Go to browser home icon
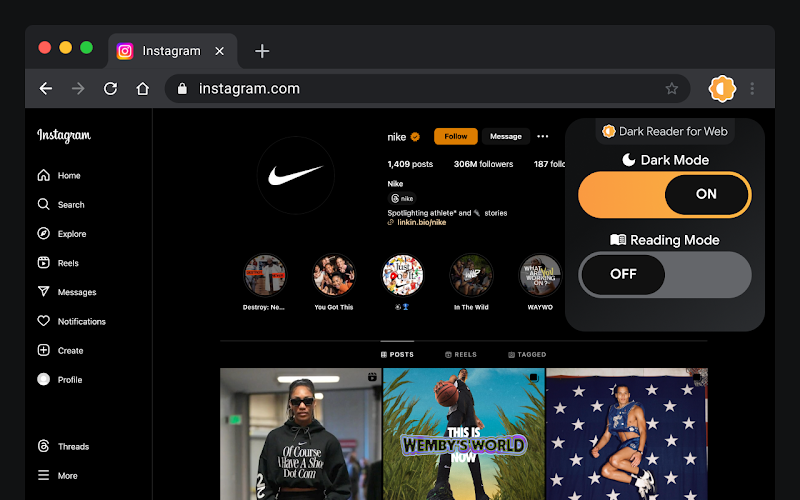The height and width of the screenshot is (500, 800). (142, 89)
